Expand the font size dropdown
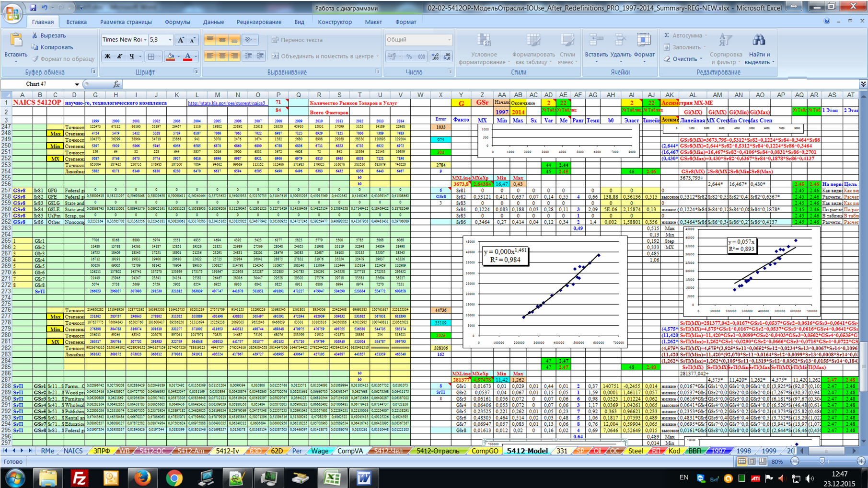This screenshot has width=868, height=488. [170, 40]
